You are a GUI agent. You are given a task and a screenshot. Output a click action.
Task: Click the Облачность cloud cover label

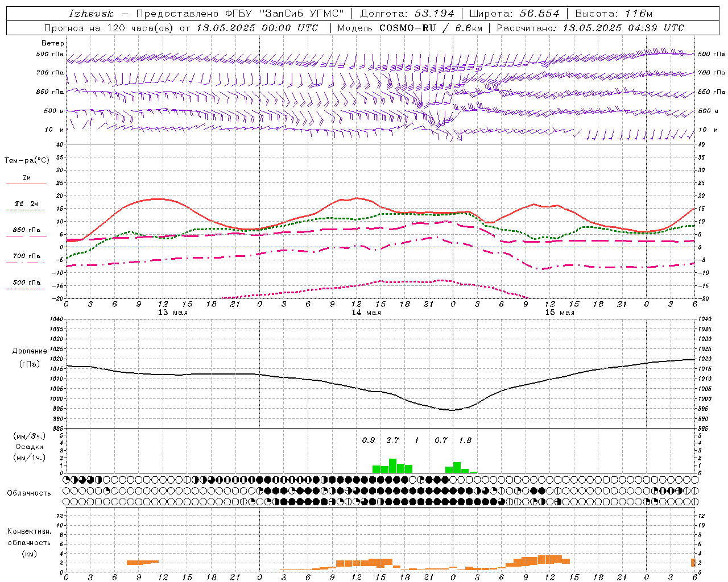coord(29,493)
